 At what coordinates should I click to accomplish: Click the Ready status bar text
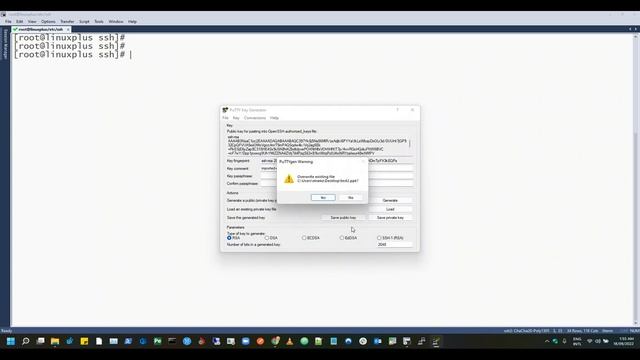[7, 331]
